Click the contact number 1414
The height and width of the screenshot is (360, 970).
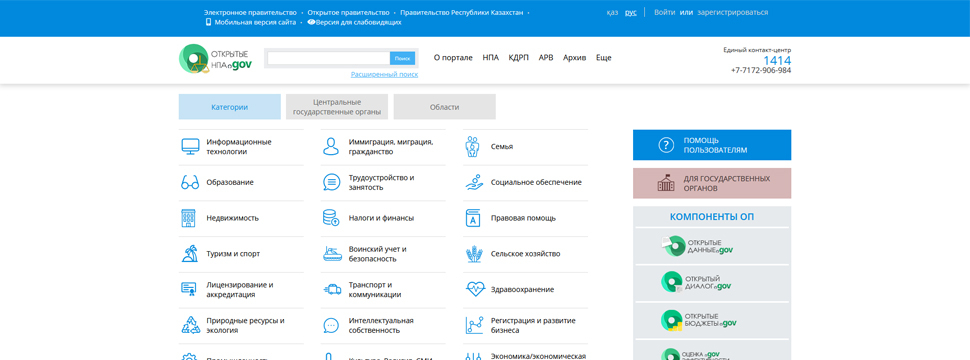pos(777,61)
